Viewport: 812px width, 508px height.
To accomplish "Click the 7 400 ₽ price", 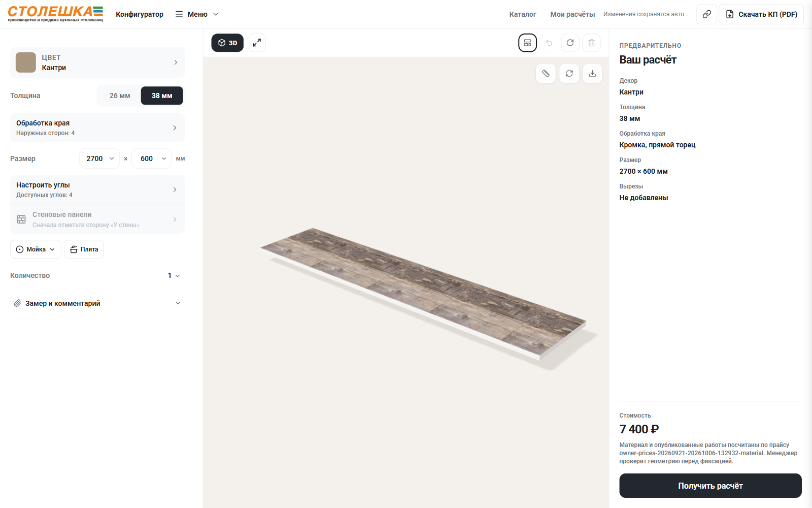I will pyautogui.click(x=639, y=429).
